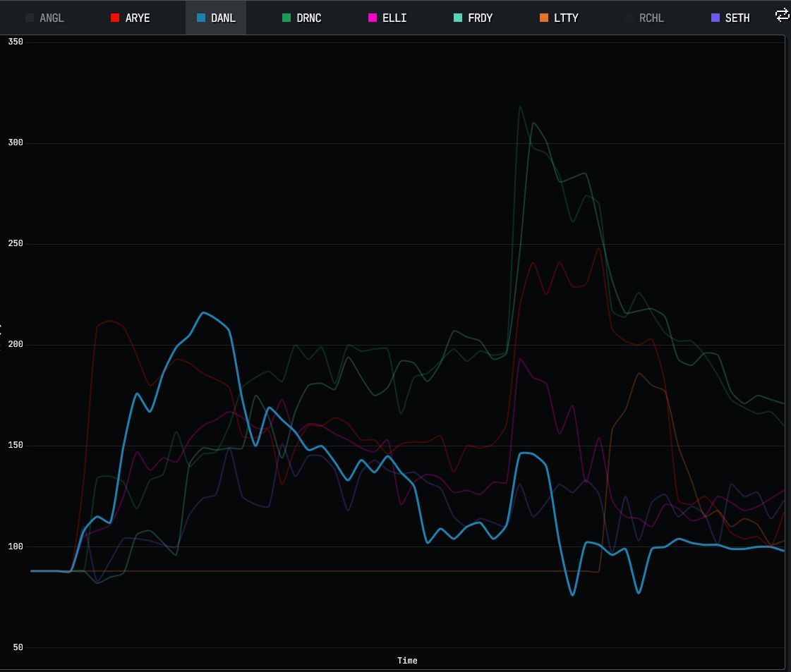791x672 pixels.
Task: Click the 350 y-axis tick label
Action: click(x=16, y=42)
